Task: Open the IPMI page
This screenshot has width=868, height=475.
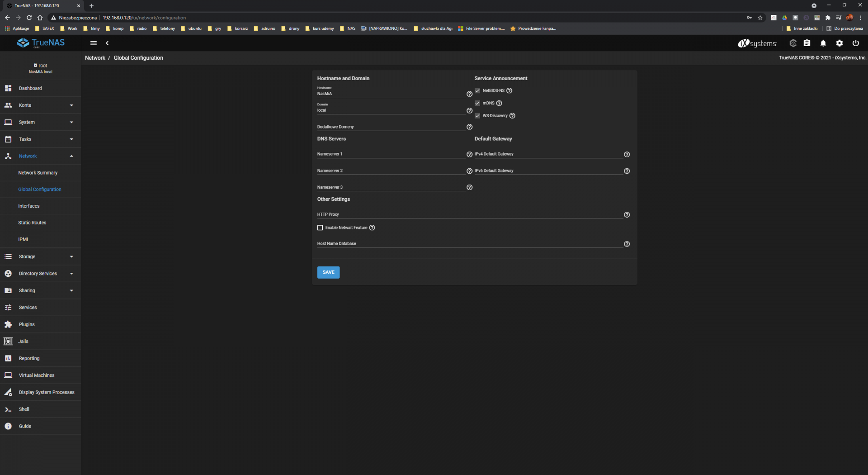Action: [x=41, y=239]
